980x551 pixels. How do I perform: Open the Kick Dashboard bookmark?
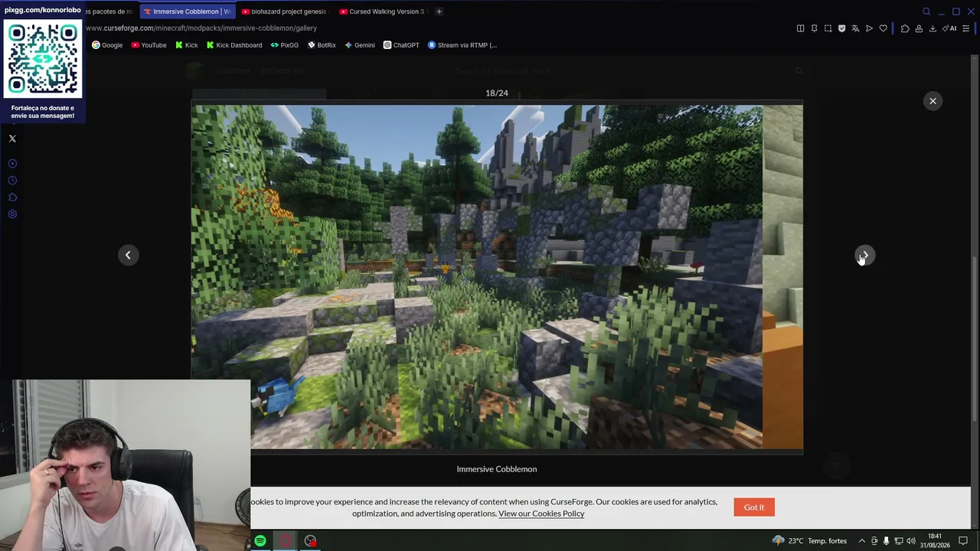pyautogui.click(x=234, y=45)
